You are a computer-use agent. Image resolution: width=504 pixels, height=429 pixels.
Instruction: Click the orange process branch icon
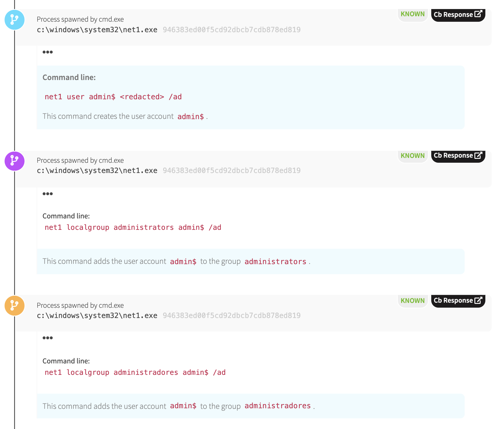[x=14, y=306]
